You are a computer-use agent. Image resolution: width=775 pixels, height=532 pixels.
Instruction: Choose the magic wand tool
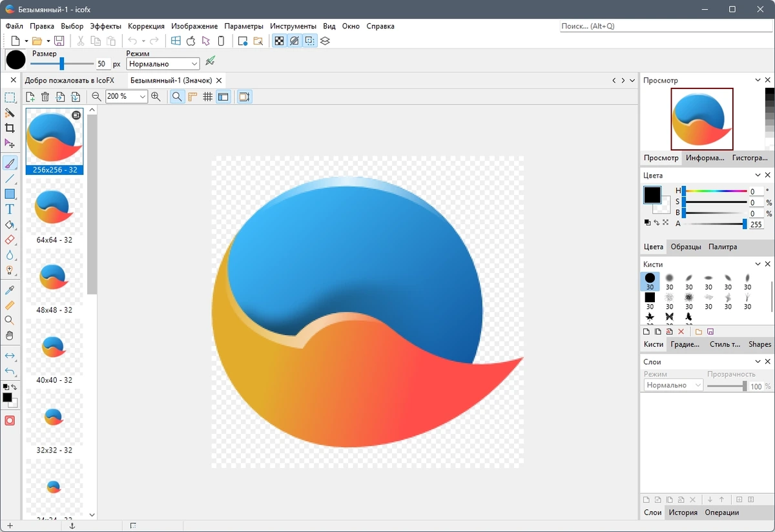pos(10,113)
